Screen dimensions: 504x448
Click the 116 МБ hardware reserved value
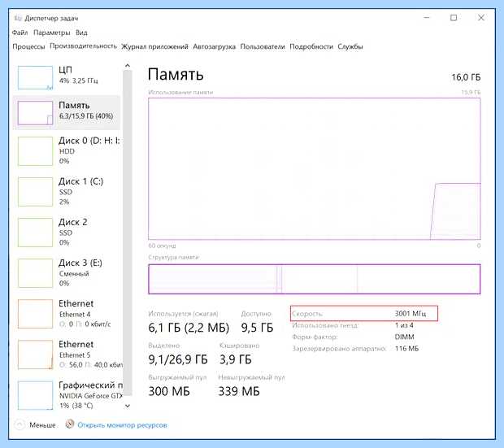[406, 348]
